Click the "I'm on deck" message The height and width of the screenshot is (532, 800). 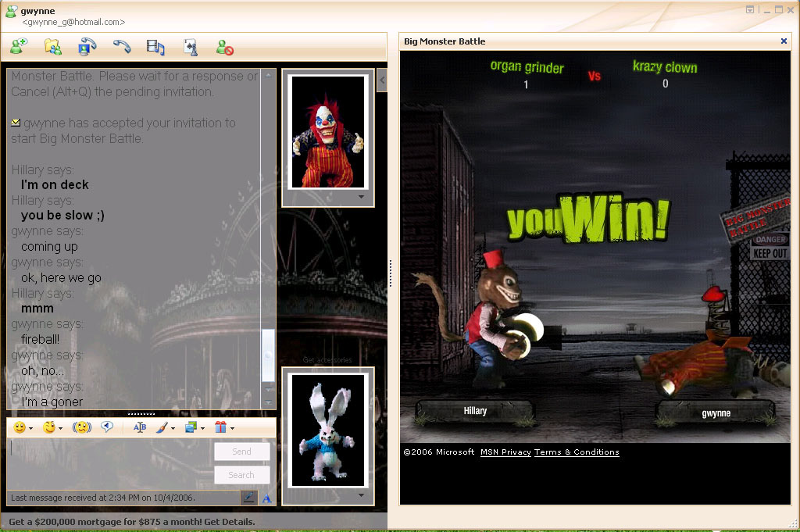55,184
